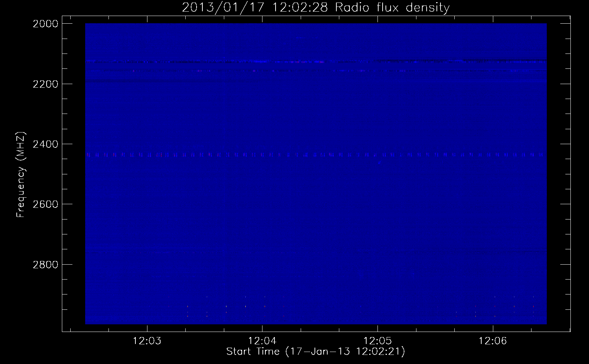Click the 12:04 time tick label
Image resolution: width=589 pixels, height=364 pixels.
[x=262, y=341]
